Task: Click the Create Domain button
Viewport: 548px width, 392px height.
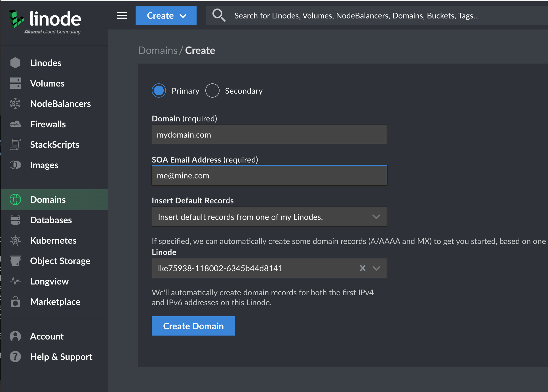Action: [x=193, y=326]
